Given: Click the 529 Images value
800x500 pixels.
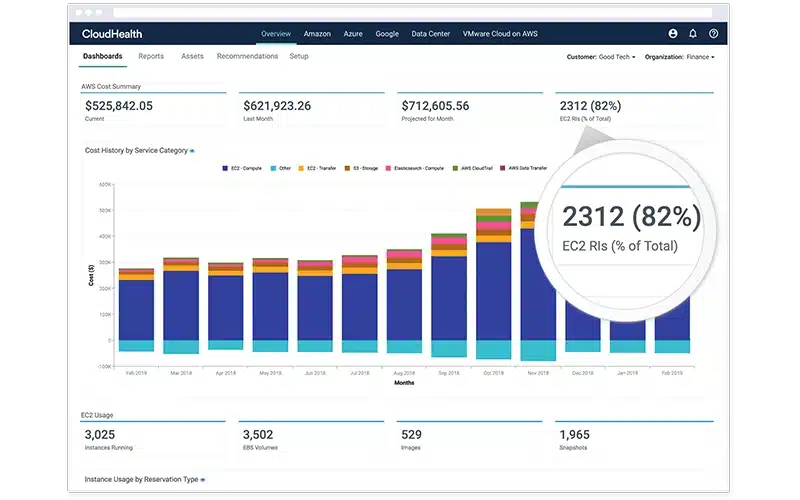Looking at the screenshot, I should (x=411, y=435).
